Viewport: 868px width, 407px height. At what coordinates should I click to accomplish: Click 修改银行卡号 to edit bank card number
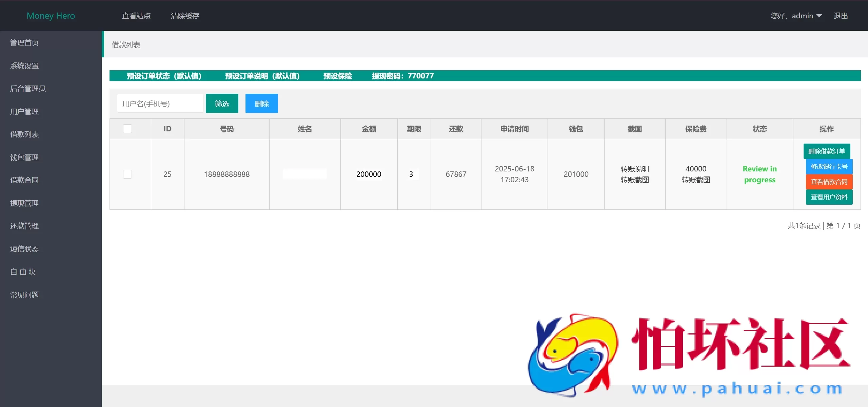tap(829, 166)
